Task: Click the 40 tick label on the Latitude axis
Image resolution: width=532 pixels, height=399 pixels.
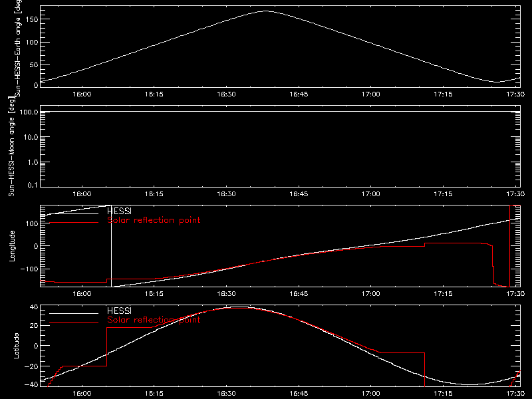Action: pos(34,307)
